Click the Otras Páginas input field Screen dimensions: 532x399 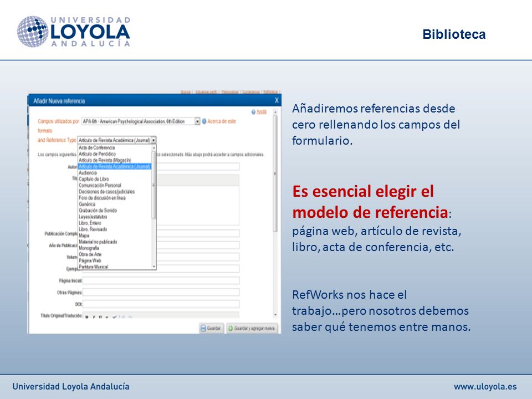pos(161,293)
